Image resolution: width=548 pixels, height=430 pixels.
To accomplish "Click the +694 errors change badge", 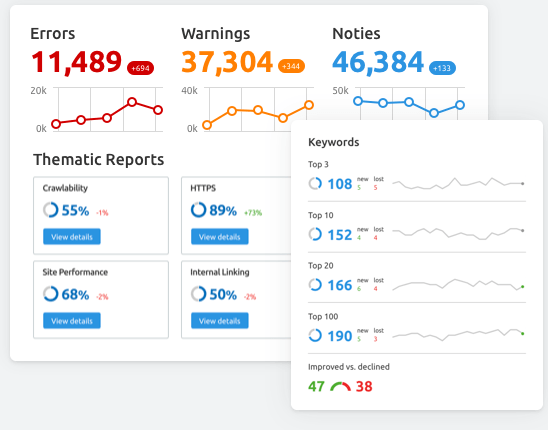I will point(140,68).
